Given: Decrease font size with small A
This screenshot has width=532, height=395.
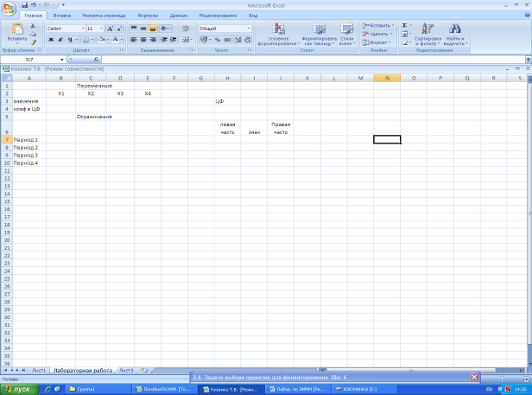Looking at the screenshot, I should (119, 29).
